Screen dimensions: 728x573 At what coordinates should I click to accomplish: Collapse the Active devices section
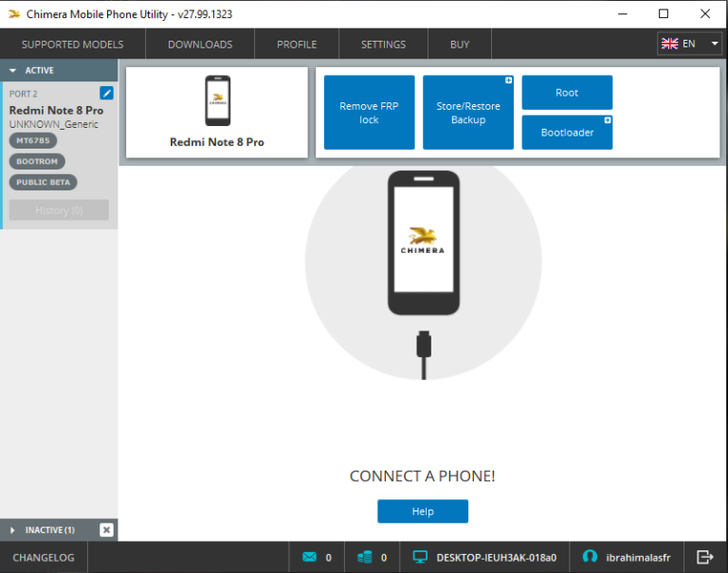[13, 70]
